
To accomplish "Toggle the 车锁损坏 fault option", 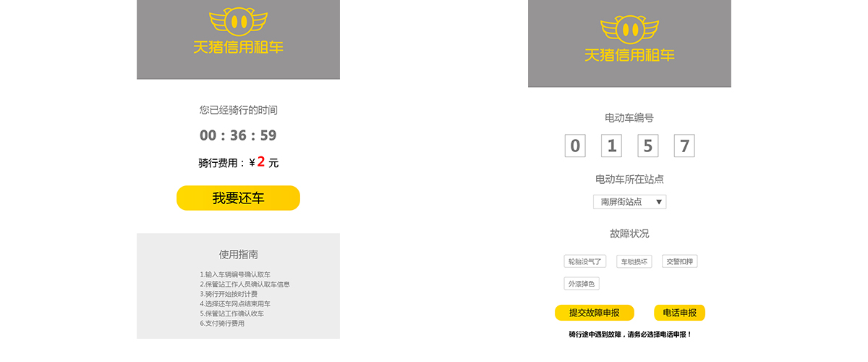I will (x=634, y=261).
